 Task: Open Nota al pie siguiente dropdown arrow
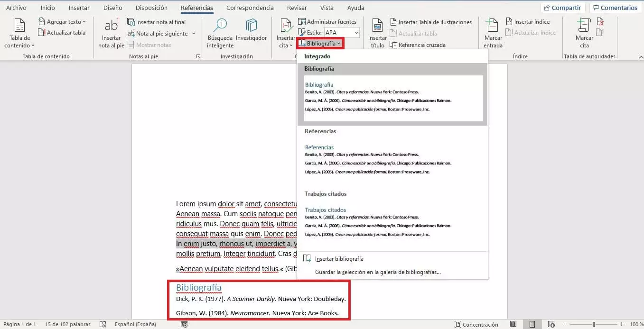click(x=194, y=34)
